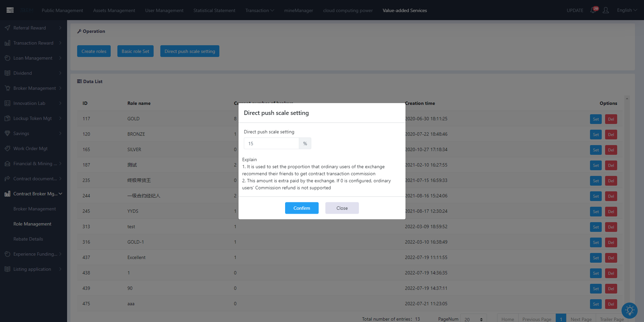Click Previous Page pagination button

pos(537,319)
